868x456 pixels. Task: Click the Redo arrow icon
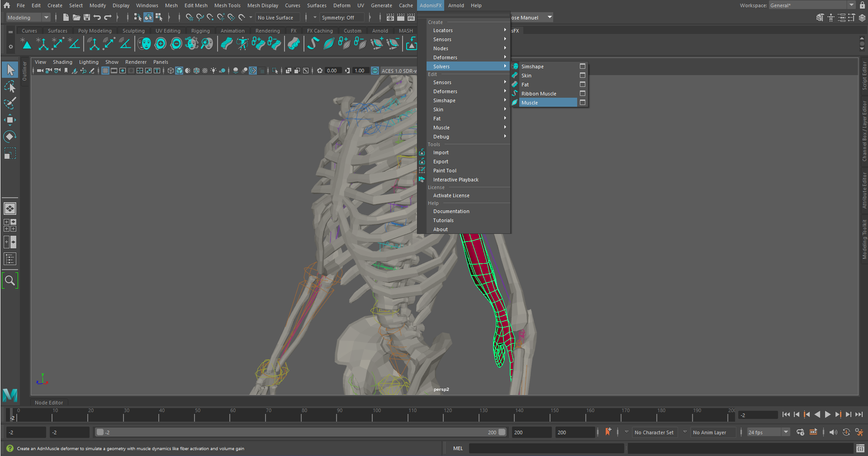108,18
